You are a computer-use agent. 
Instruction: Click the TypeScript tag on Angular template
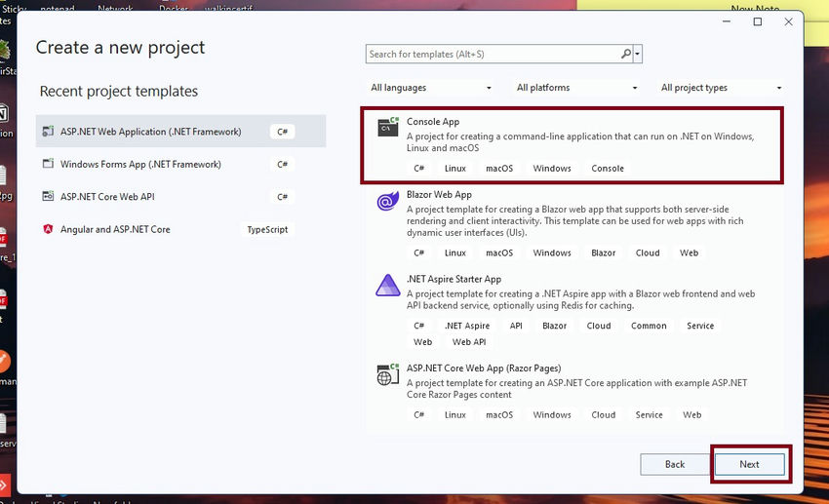[267, 229]
